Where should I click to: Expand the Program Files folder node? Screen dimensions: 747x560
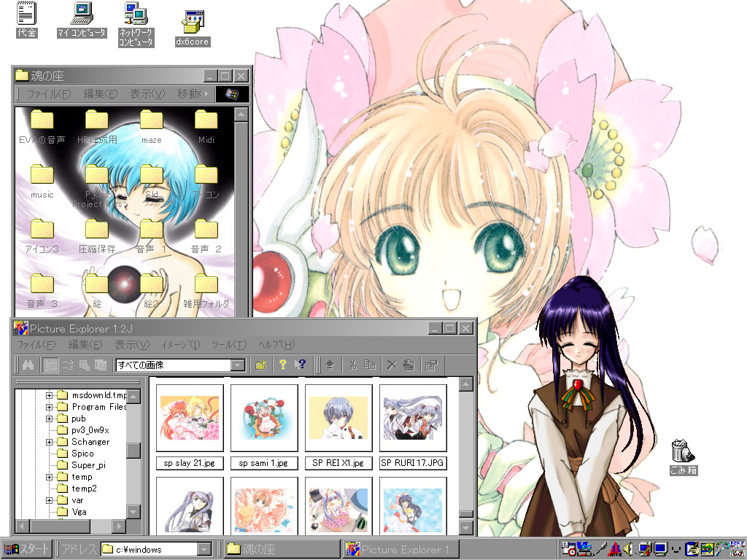(x=49, y=407)
